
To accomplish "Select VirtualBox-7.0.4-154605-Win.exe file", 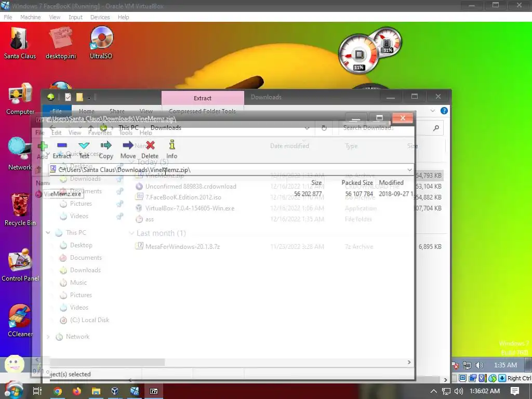I will [x=190, y=208].
